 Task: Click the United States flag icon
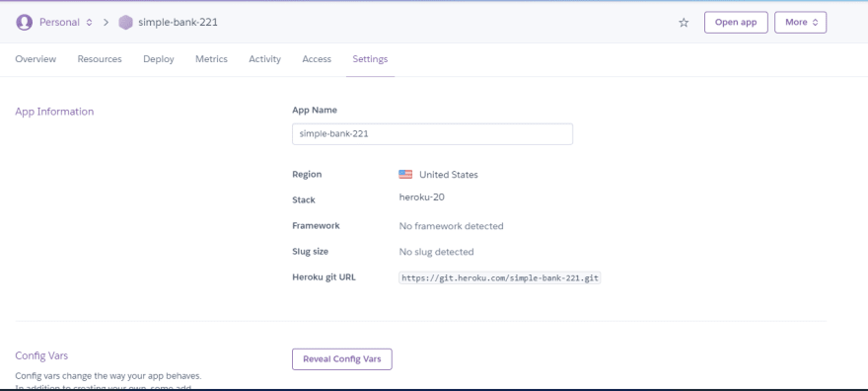coord(405,175)
